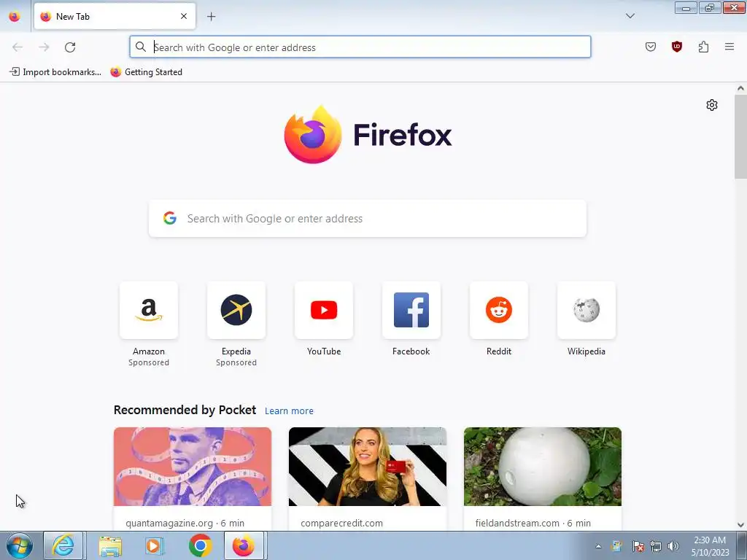Focus the address bar field
This screenshot has width=747, height=560.
360,47
